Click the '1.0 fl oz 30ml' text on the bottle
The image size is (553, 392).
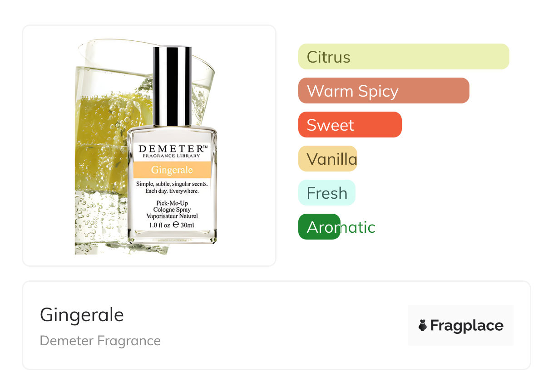point(172,225)
